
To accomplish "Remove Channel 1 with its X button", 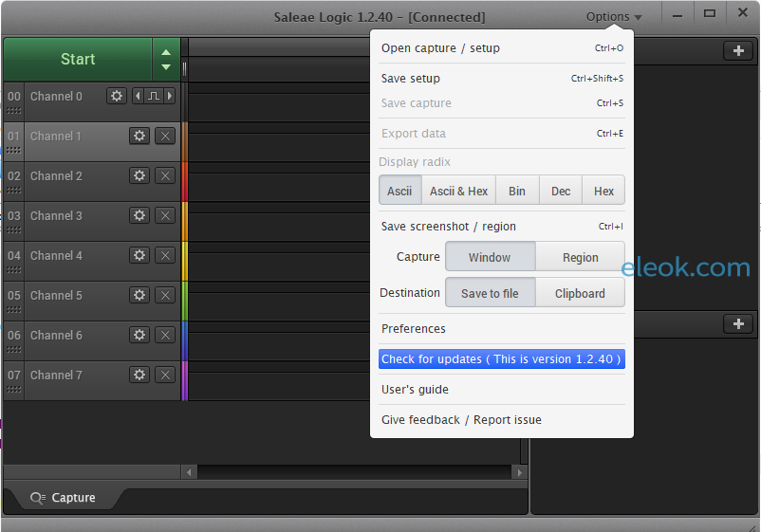I will [165, 136].
